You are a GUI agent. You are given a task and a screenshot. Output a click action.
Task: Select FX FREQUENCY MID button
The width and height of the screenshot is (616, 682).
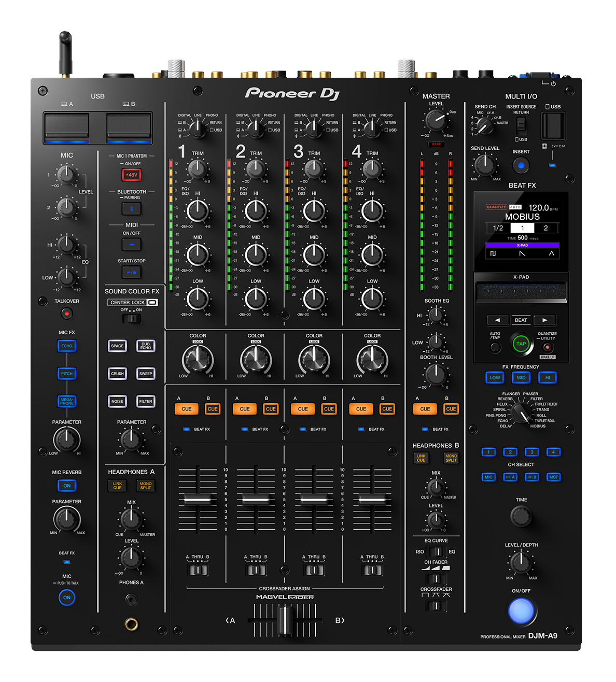(x=521, y=377)
